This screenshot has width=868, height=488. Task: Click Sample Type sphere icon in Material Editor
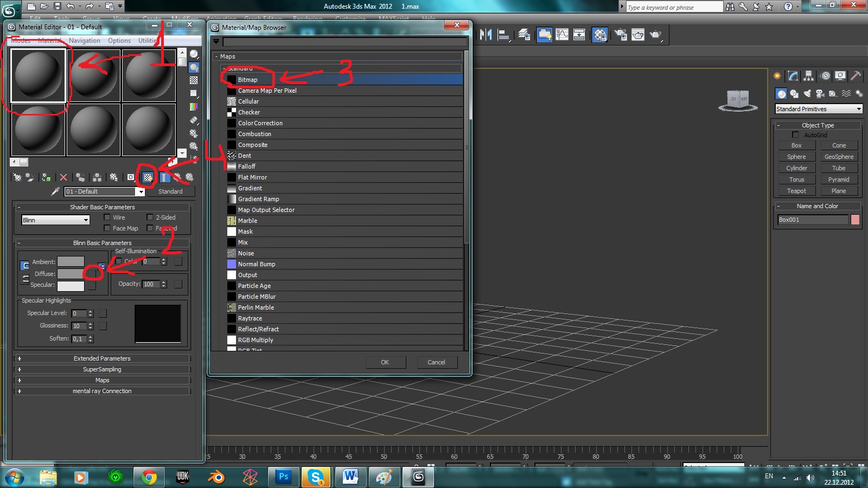click(194, 54)
